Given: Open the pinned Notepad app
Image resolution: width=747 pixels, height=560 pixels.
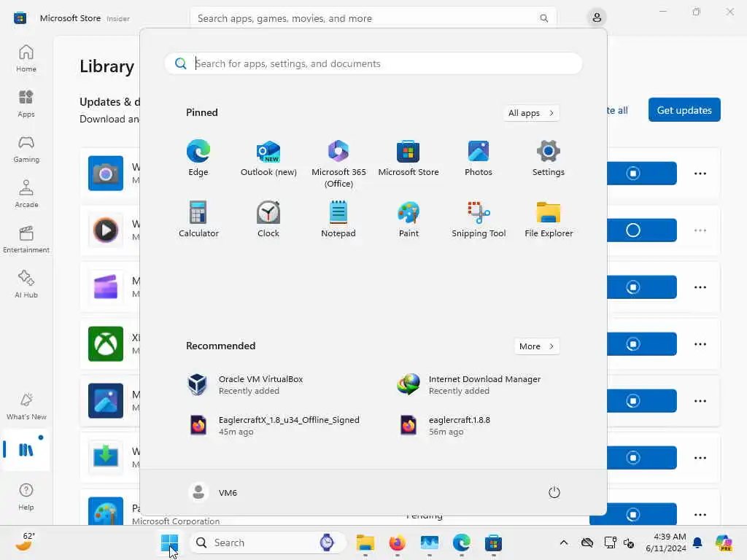Looking at the screenshot, I should (338, 219).
